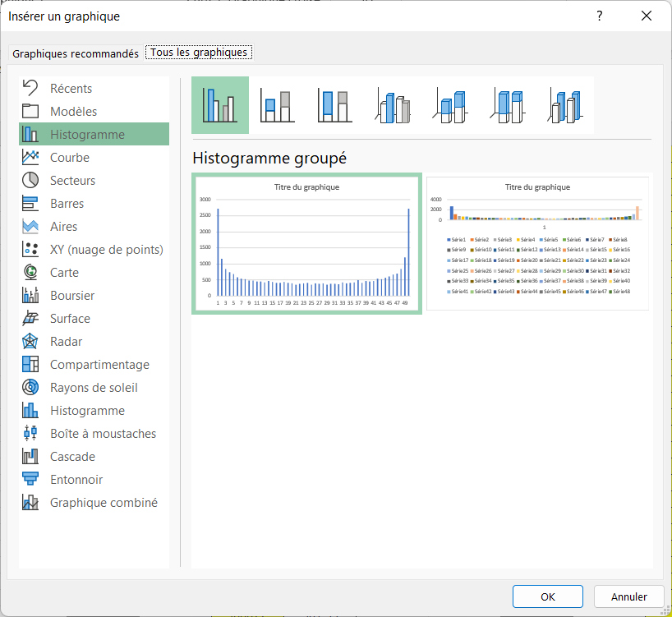Select the Boursier stock chart category
672x617 pixels.
pos(94,296)
